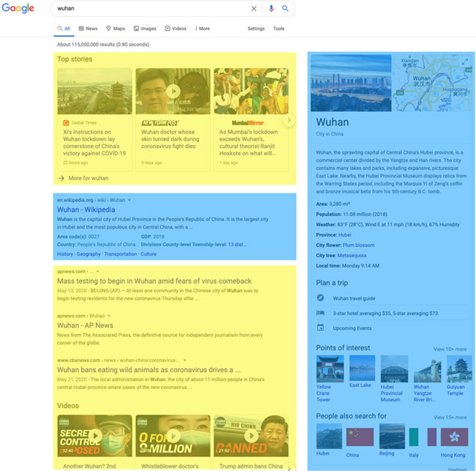Screen dimensions: 476x471
Task: Click the Upcoming Events calendar icon
Action: tap(320, 327)
